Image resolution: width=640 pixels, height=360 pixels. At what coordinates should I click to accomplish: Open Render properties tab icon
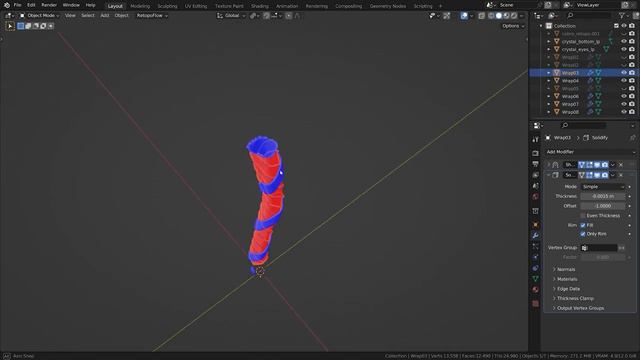click(536, 153)
